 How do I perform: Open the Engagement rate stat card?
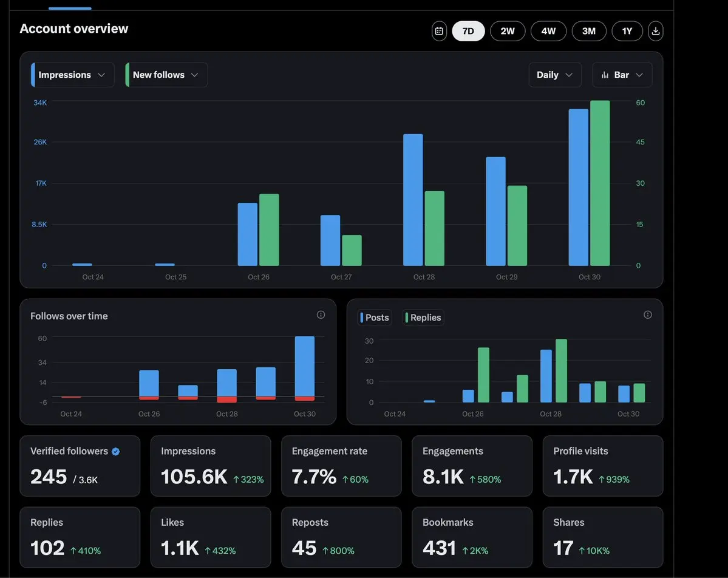[341, 466]
